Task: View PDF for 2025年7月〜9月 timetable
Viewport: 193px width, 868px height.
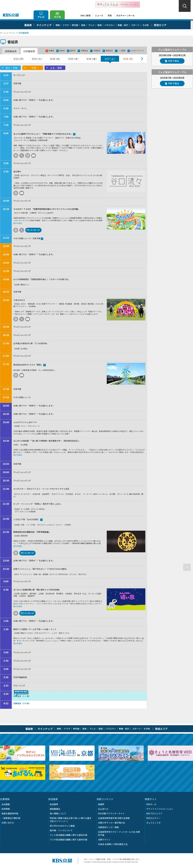Action: [172, 84]
